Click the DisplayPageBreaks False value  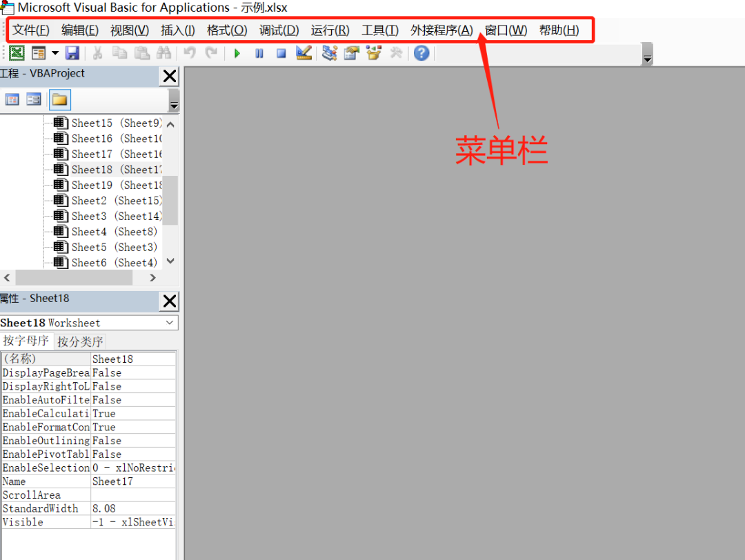click(x=134, y=373)
